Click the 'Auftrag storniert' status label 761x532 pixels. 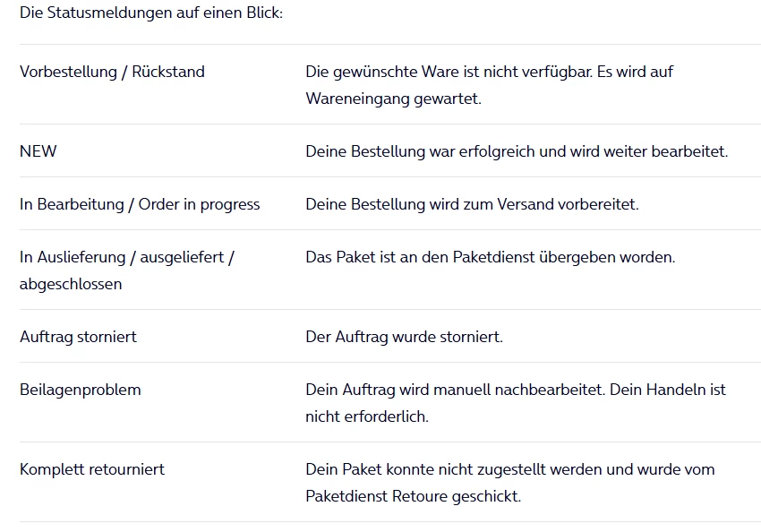pos(78,337)
